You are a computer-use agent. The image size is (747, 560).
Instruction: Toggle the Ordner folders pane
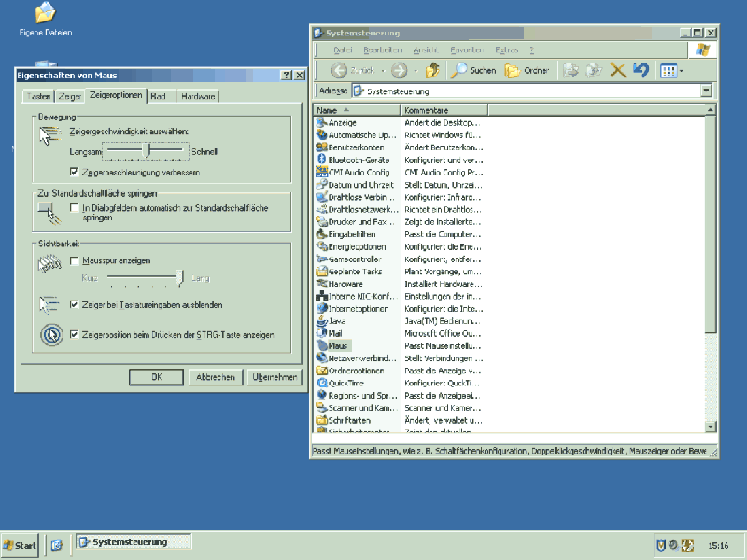click(x=528, y=71)
